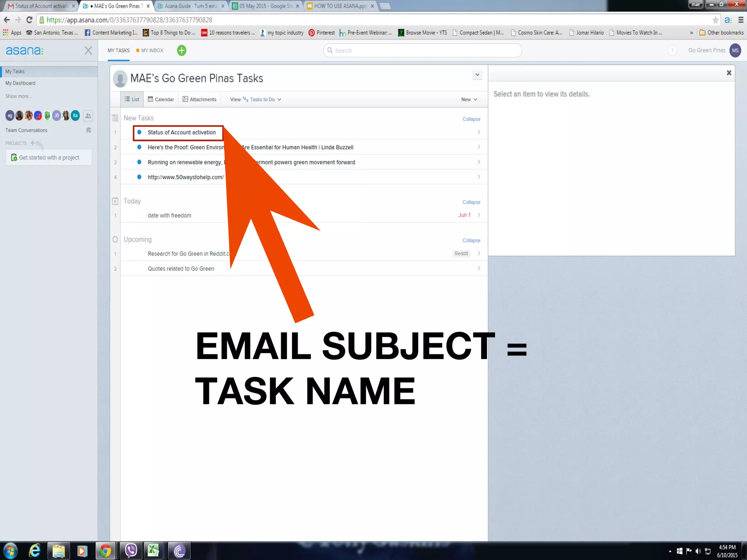Collapse the Today section
Viewport: 747px width, 560px height.
[x=471, y=202]
